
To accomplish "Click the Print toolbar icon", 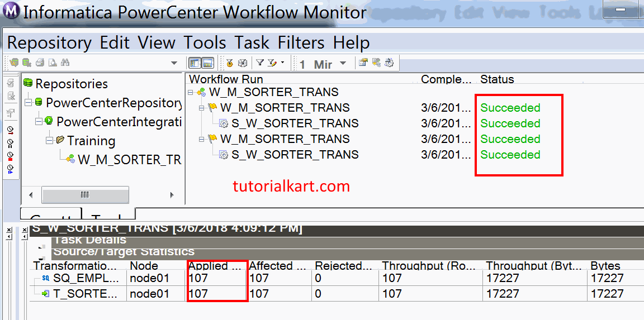I will point(40,63).
